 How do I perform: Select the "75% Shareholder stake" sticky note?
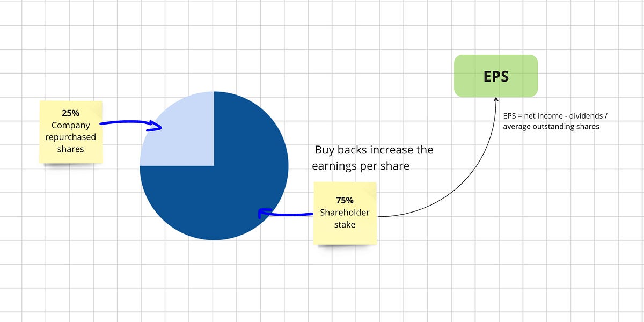(x=345, y=213)
